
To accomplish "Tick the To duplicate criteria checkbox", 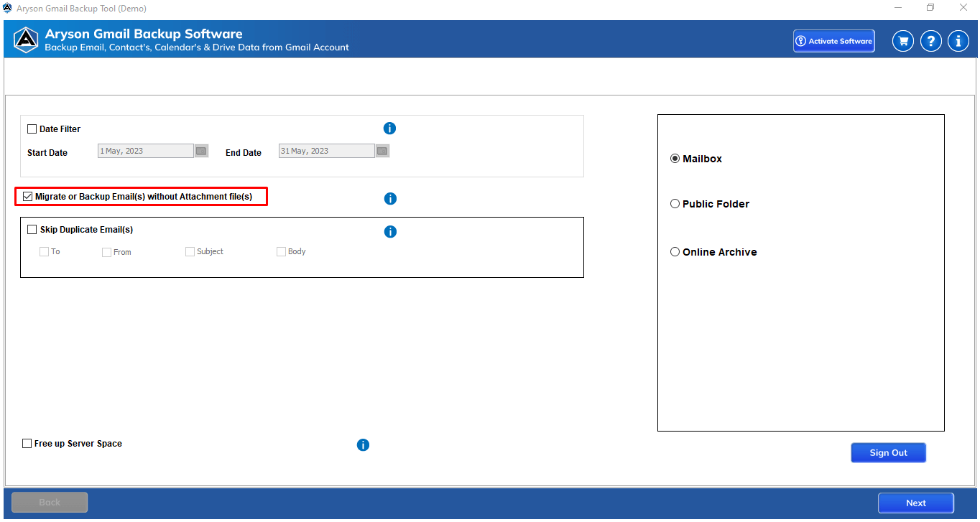I will (45, 252).
